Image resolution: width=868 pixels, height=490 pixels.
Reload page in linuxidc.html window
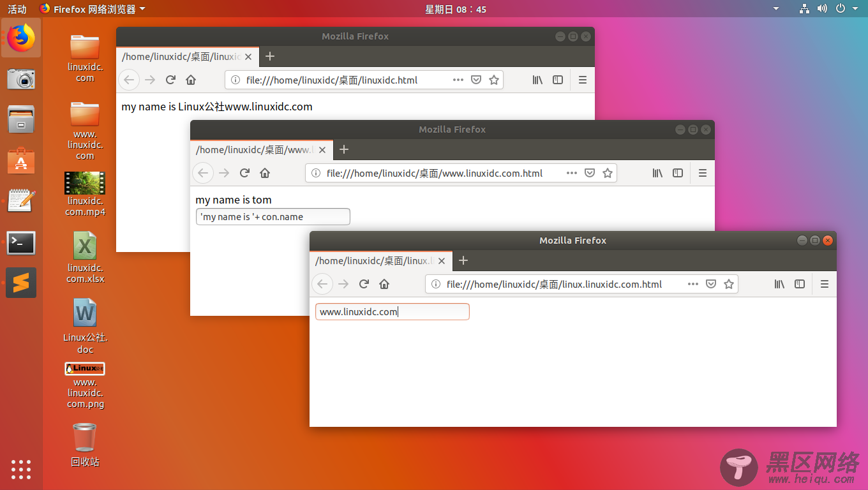point(170,80)
